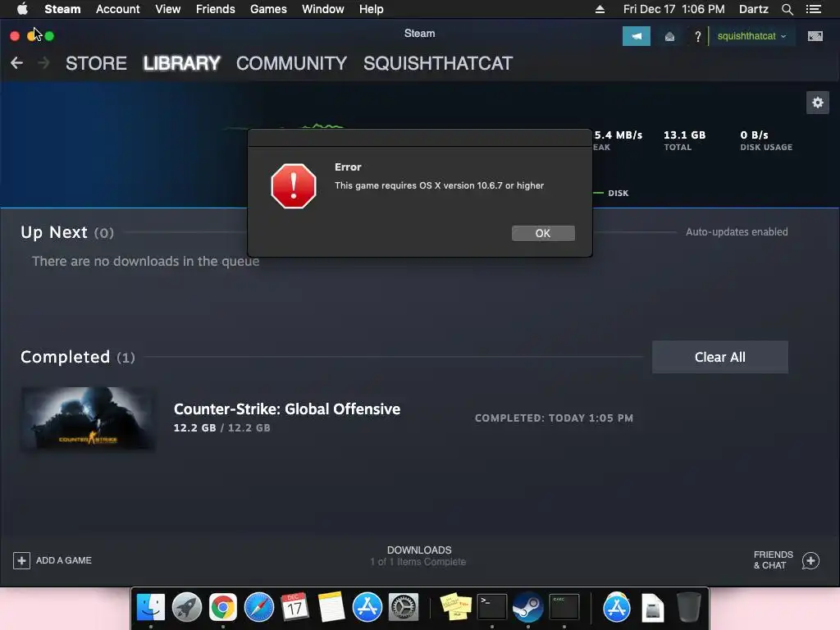This screenshot has width=840, height=630.
Task: Open the Window menu
Action: (x=323, y=9)
